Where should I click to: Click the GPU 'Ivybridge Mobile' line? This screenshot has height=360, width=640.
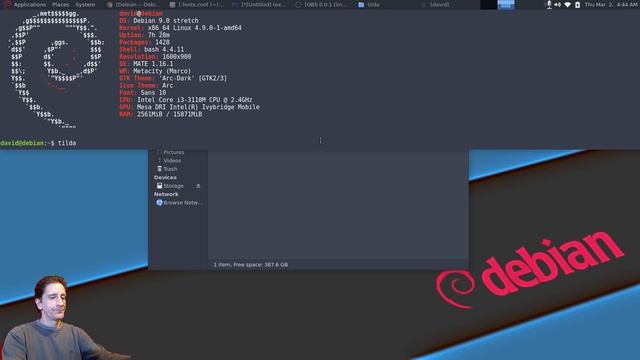click(x=198, y=107)
